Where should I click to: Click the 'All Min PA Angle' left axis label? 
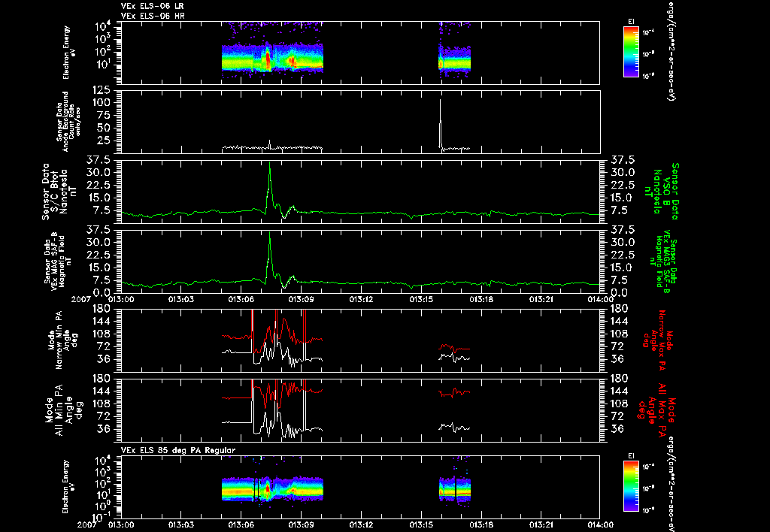tap(63, 410)
